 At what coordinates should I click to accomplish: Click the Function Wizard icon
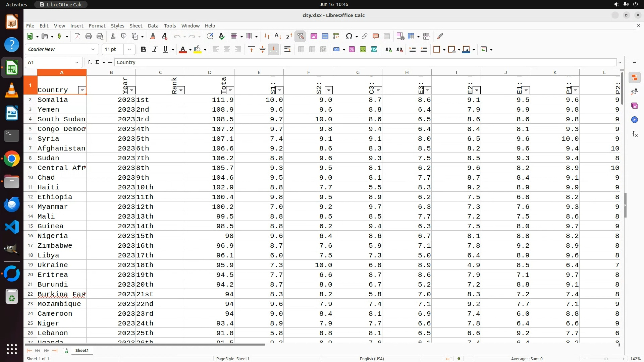[90, 62]
